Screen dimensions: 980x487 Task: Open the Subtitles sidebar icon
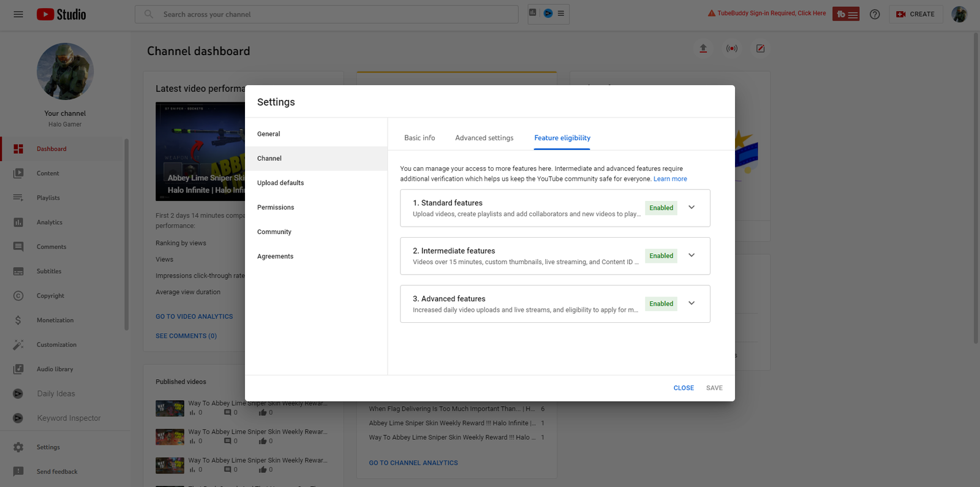(x=18, y=271)
